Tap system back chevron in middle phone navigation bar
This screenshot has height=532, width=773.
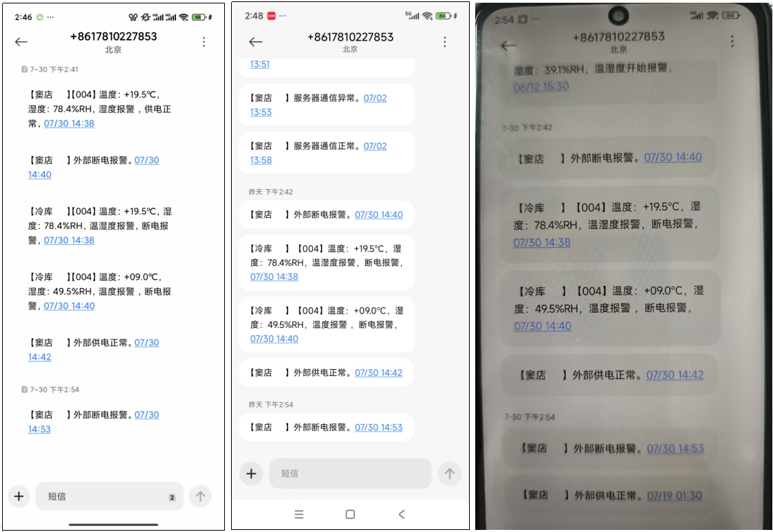coord(402,514)
